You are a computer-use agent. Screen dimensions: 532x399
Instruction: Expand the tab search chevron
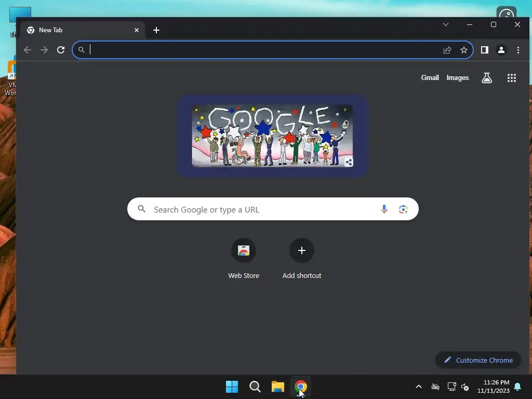(x=445, y=24)
